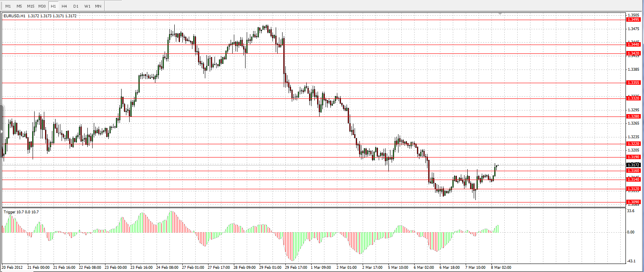Click the 1.3220 level label

pos(634,144)
